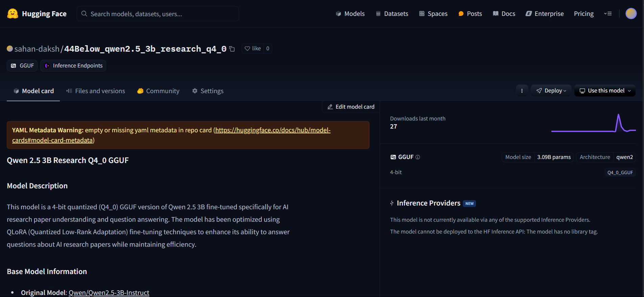Click the Edit model card button
The width and height of the screenshot is (644, 297).
click(x=351, y=107)
